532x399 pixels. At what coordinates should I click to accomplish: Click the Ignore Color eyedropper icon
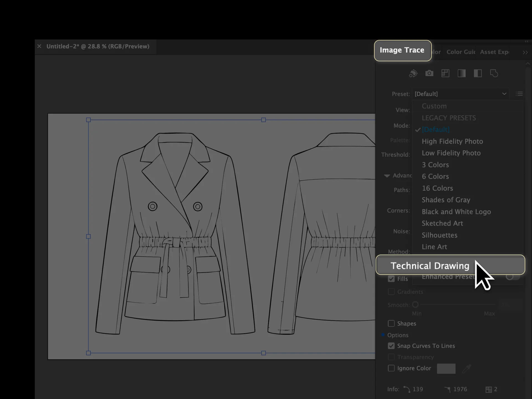pyautogui.click(x=467, y=369)
